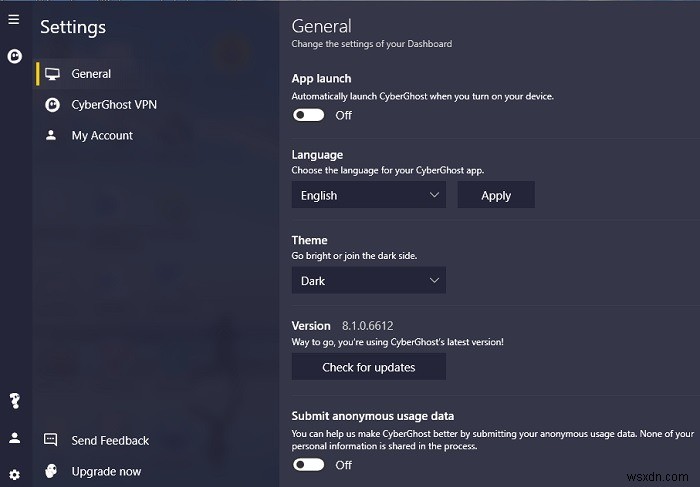Click the user profile icon in sidebar
Screen dimensions: 700x487
click(x=14, y=438)
